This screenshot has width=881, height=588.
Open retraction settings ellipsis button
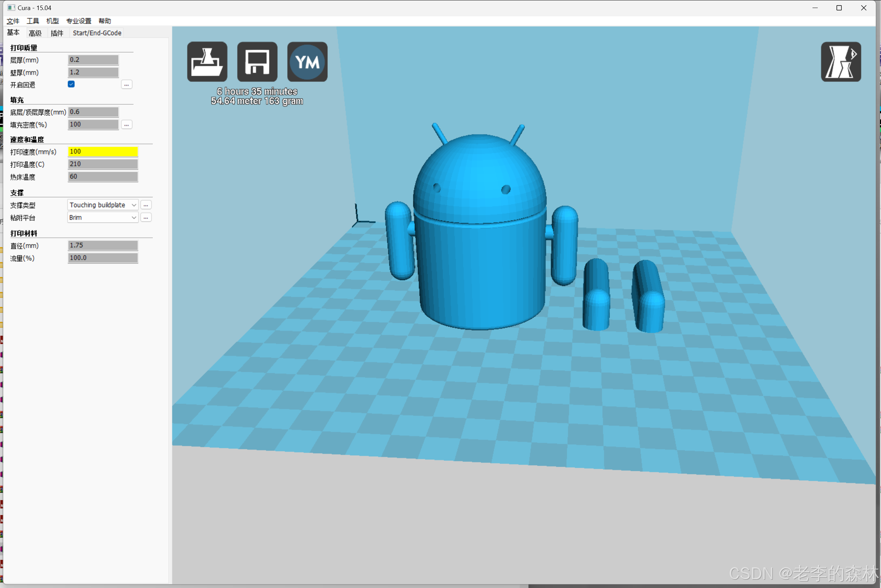127,85
